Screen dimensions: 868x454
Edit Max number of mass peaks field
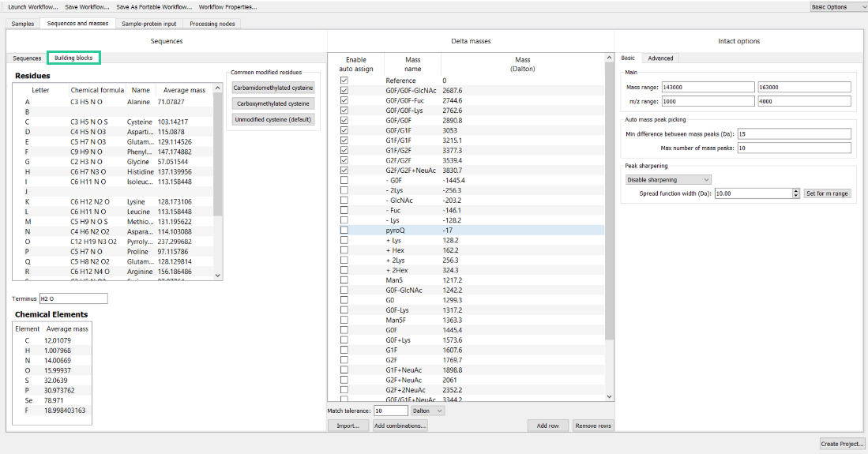click(795, 148)
